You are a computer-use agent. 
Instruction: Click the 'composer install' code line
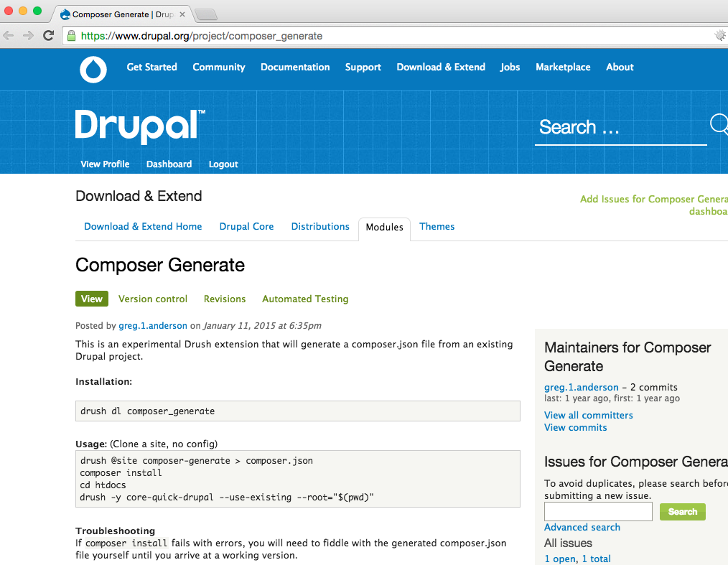(x=121, y=473)
